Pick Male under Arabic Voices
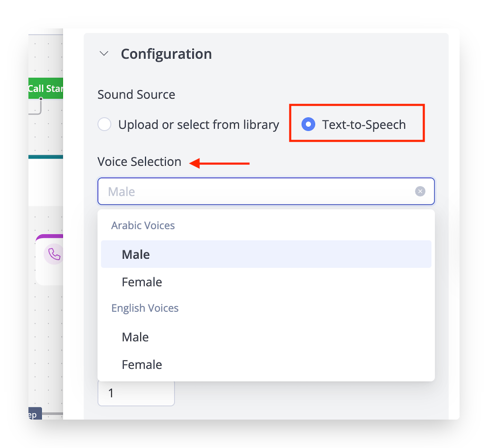This screenshot has width=488, height=448. click(136, 254)
